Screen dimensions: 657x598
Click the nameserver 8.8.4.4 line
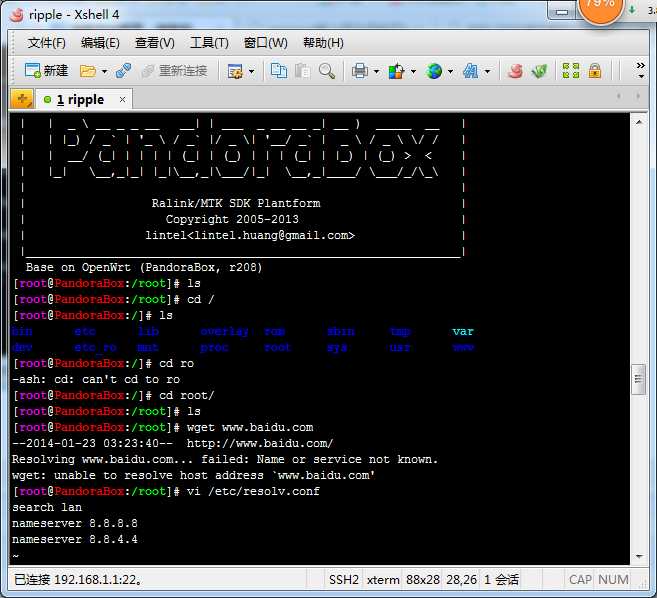pos(75,540)
